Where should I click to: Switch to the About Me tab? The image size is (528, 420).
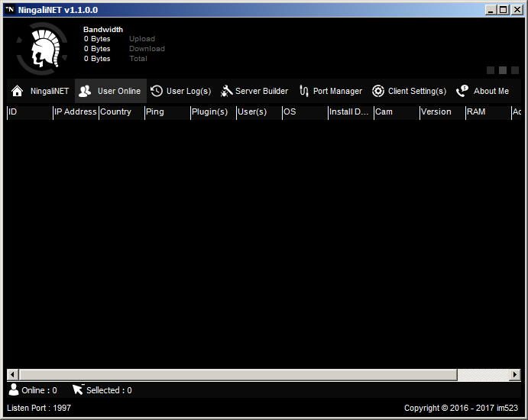(x=491, y=91)
